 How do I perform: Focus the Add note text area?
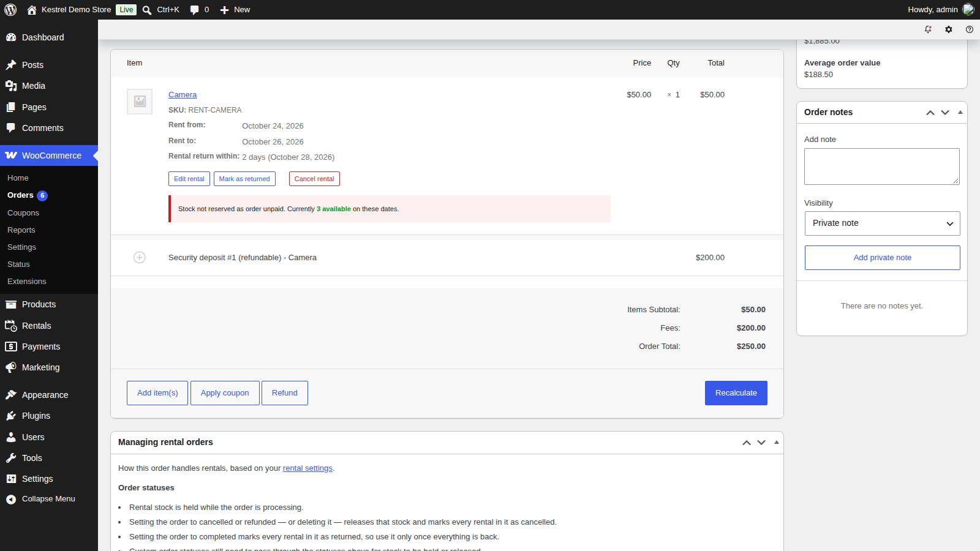pos(882,167)
